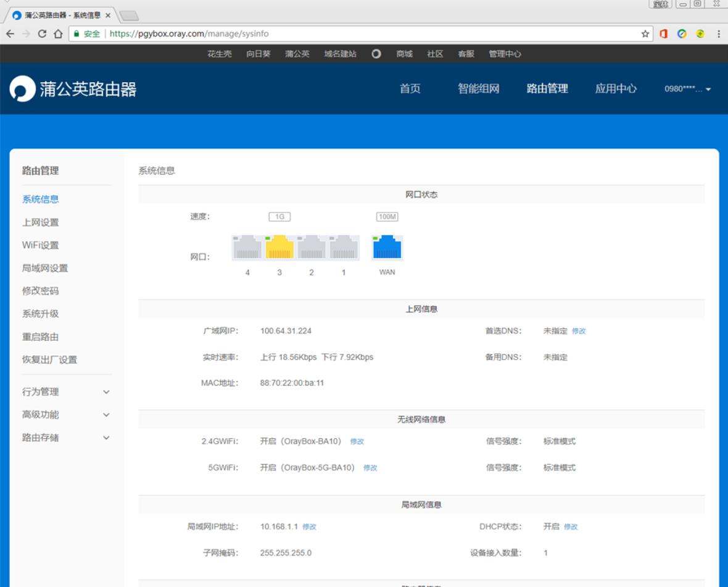Click 修改 next to 首选DNS
The image size is (728, 587).
(x=579, y=331)
